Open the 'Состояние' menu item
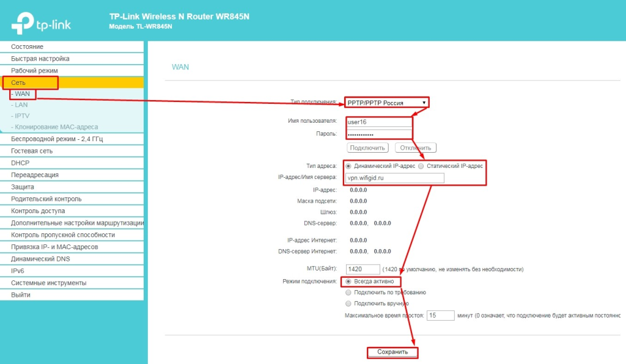 (x=27, y=47)
